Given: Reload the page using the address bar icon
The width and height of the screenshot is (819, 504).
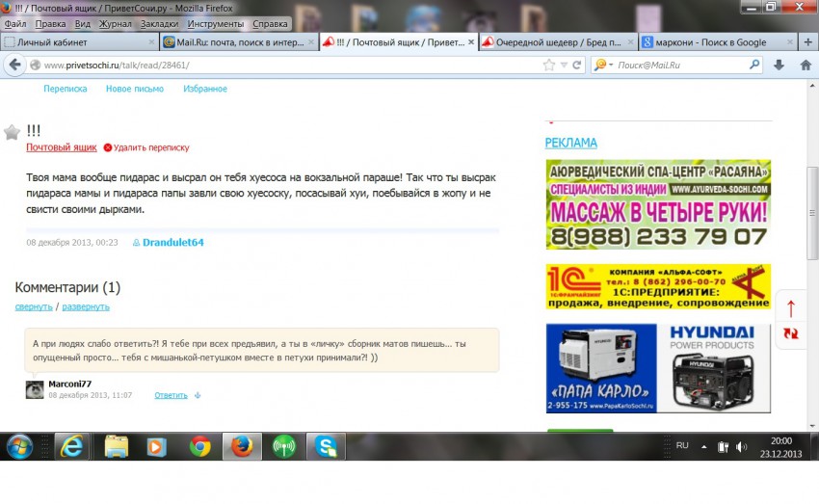Looking at the screenshot, I should tap(577, 66).
